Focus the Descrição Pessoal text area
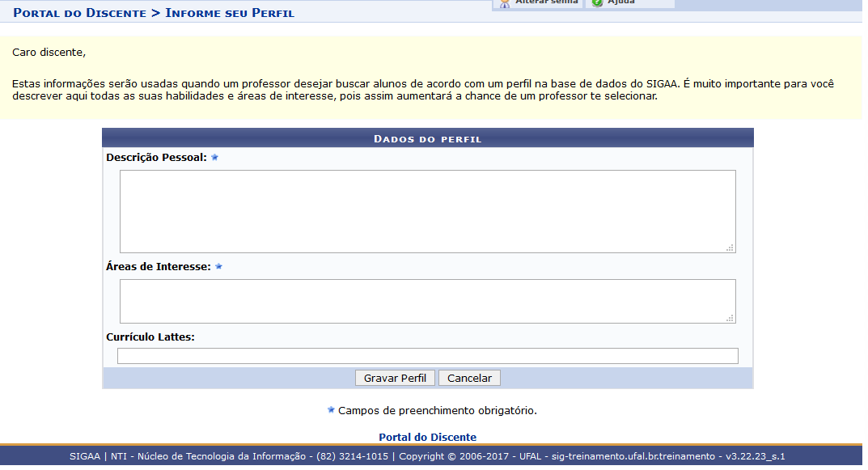 coord(427,211)
